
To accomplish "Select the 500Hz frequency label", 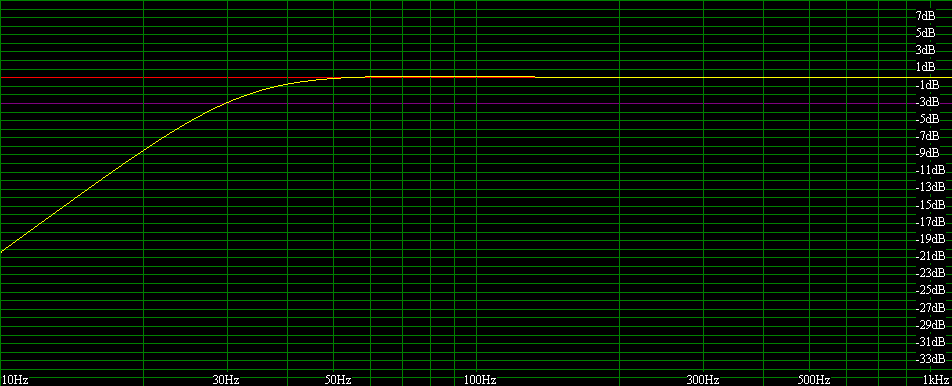I will (x=815, y=380).
